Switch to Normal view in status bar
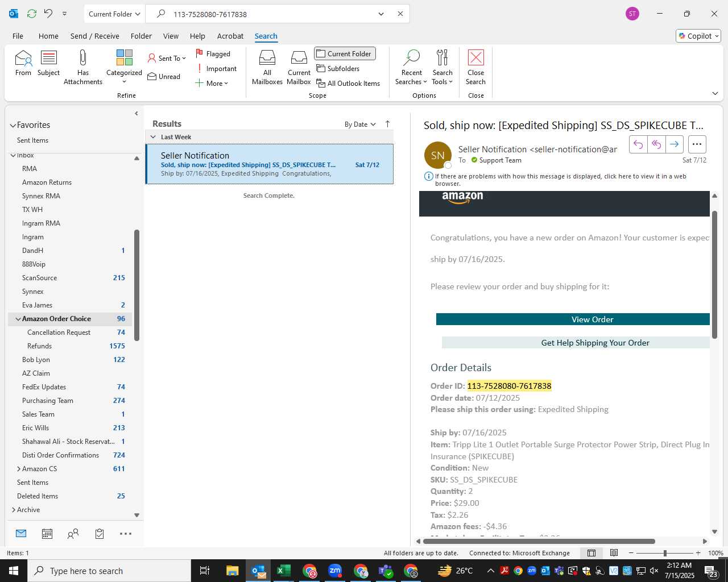 591,553
